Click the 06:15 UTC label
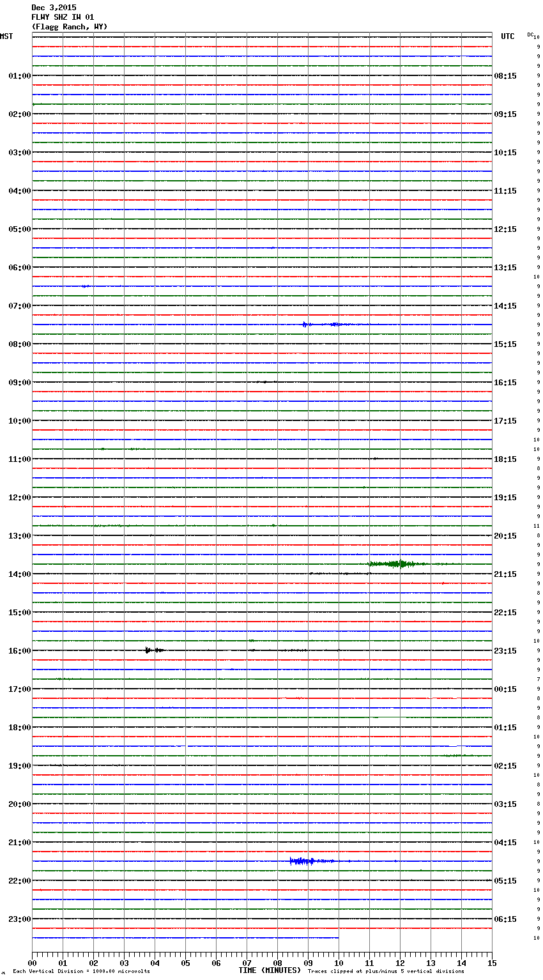 pyautogui.click(x=505, y=919)
